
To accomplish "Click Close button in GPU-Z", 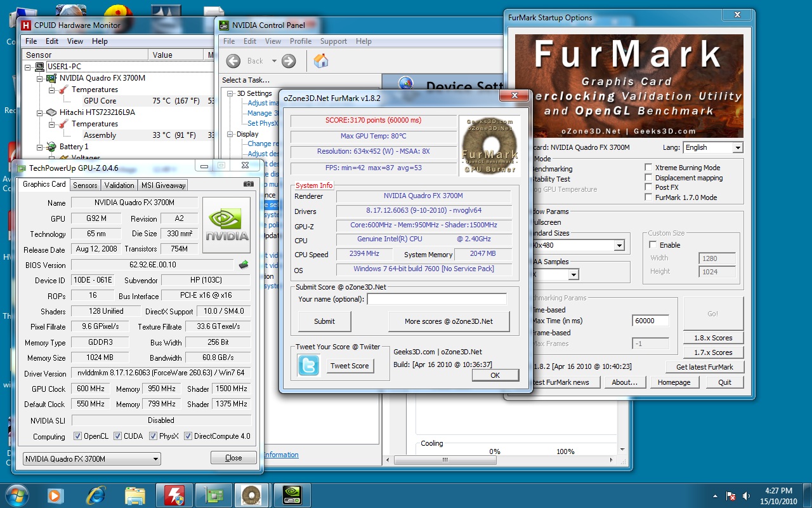I will 233,458.
